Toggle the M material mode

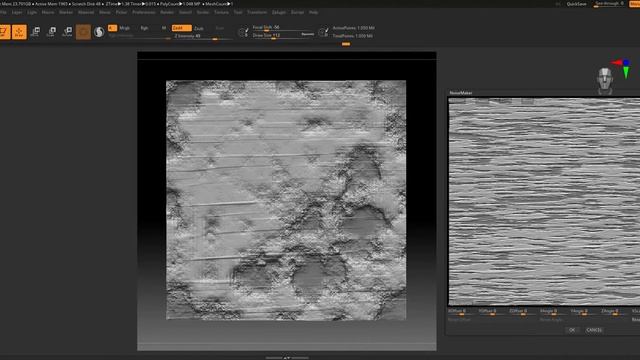(x=164, y=28)
